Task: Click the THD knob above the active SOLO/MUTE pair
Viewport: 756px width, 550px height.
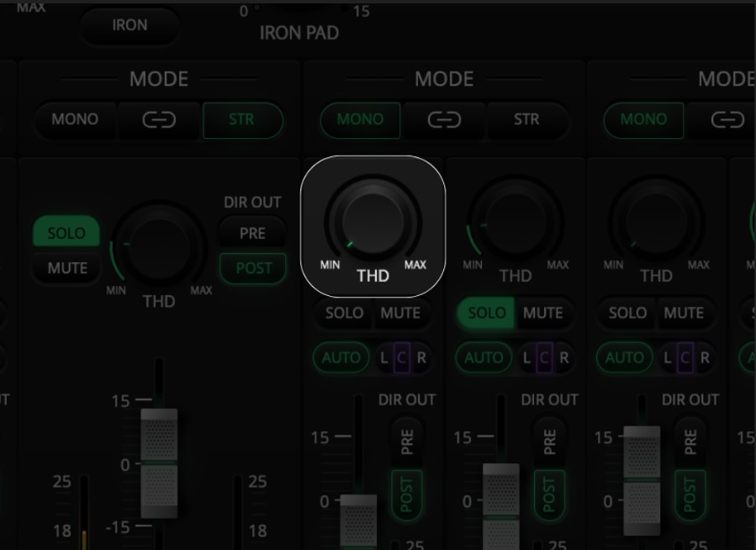Action: pyautogui.click(x=515, y=222)
